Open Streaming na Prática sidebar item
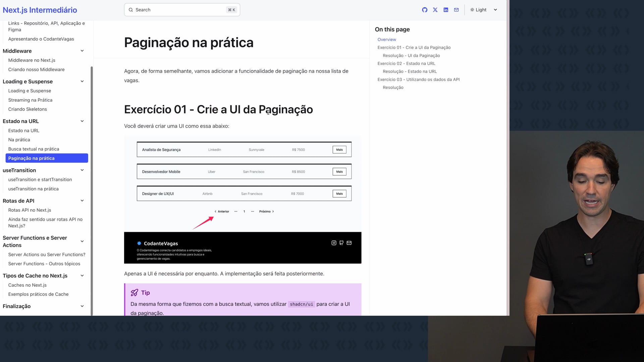644x362 pixels. point(30,100)
